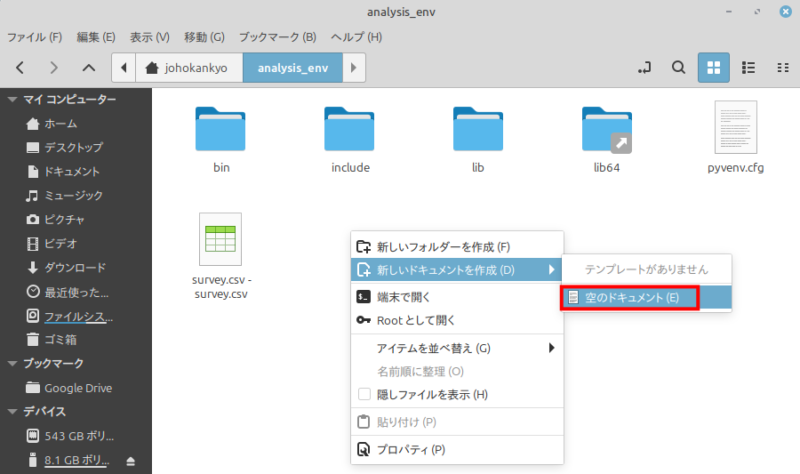Go up to parent folder
The width and height of the screenshot is (800, 474).
(x=88, y=68)
